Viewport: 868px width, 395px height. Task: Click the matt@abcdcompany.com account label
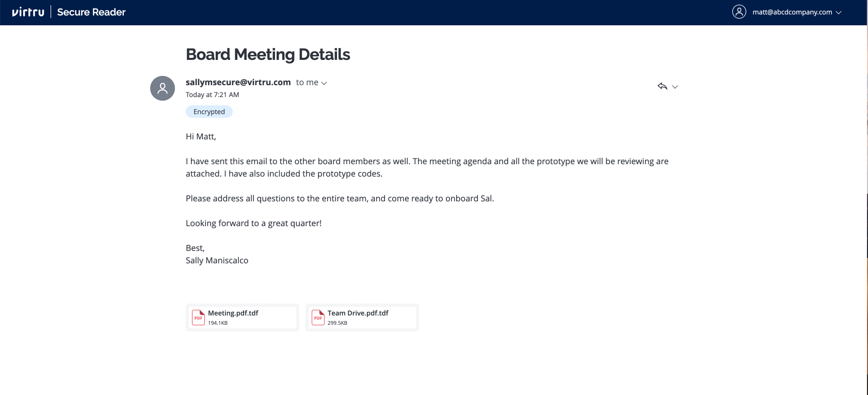[792, 12]
